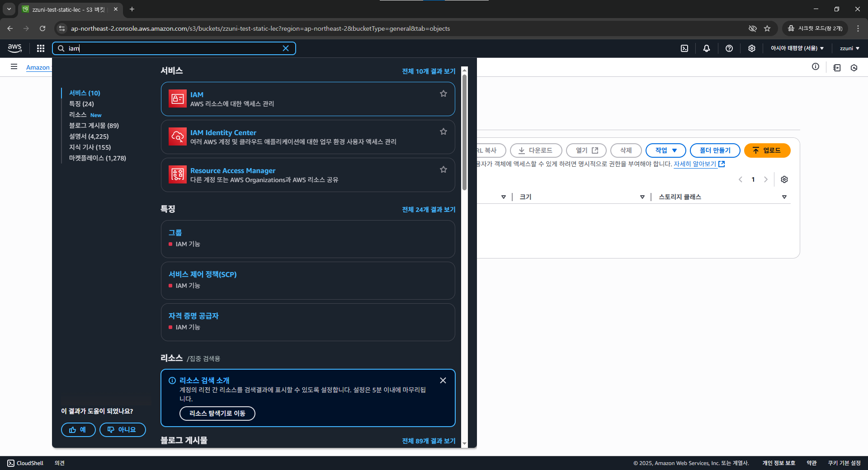Image resolution: width=868 pixels, height=470 pixels.
Task: Click 예 thumbs-up feedback button
Action: [x=78, y=430]
